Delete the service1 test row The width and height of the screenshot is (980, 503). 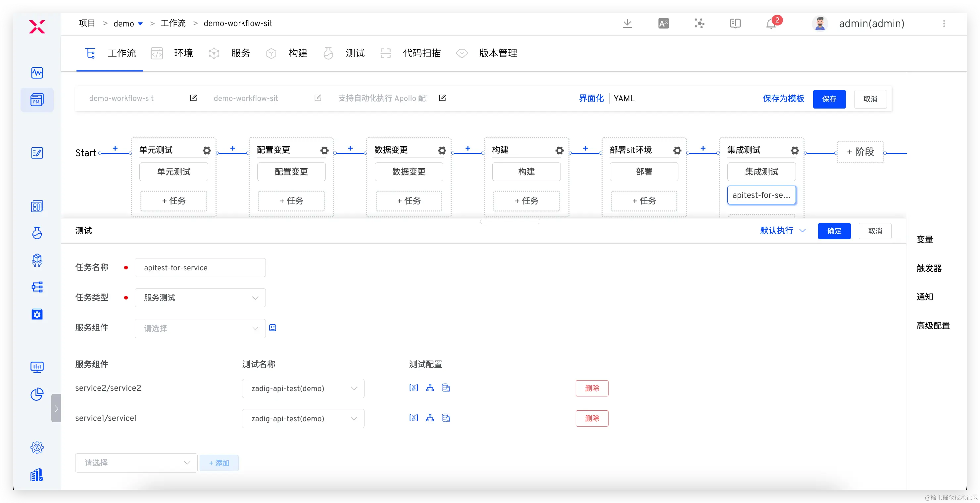pos(592,418)
